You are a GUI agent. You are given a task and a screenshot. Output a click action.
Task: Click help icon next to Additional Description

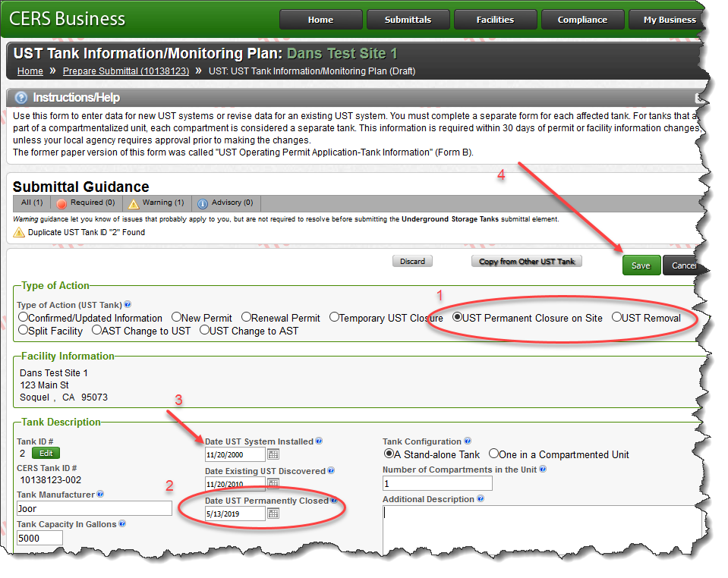click(481, 499)
